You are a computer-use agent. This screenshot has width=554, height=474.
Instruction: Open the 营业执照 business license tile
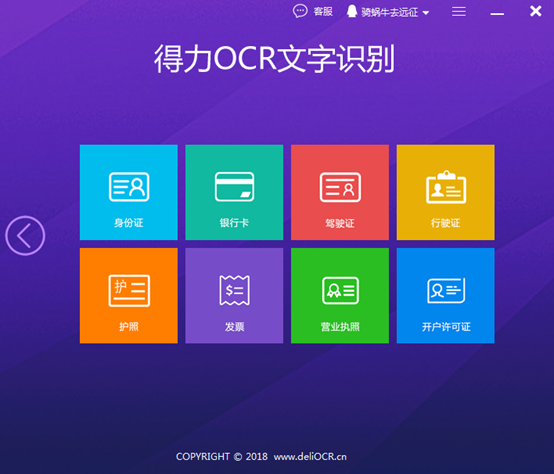pyautogui.click(x=340, y=296)
